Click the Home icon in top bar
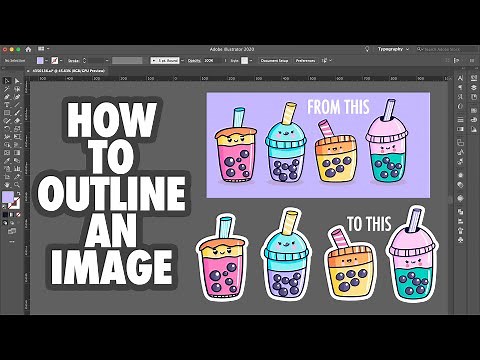This screenshot has width=480, height=360. 28,49
